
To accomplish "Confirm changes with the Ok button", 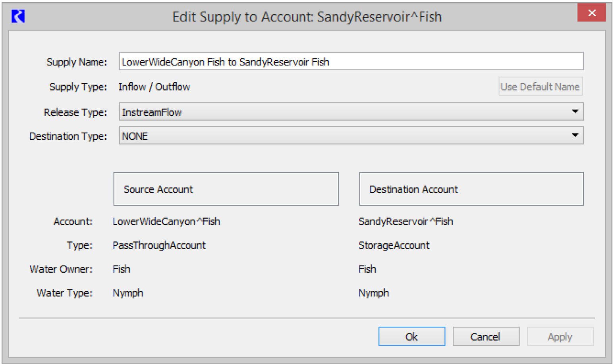I will click(x=411, y=337).
